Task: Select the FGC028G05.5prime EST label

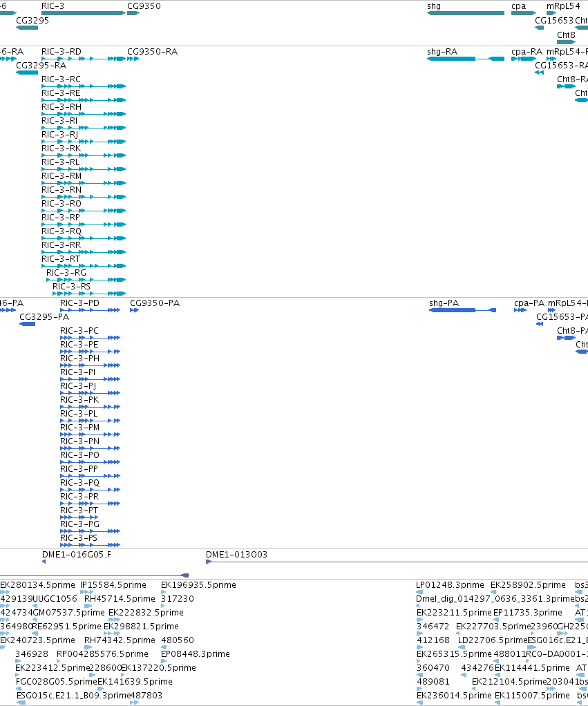Action: (x=56, y=682)
